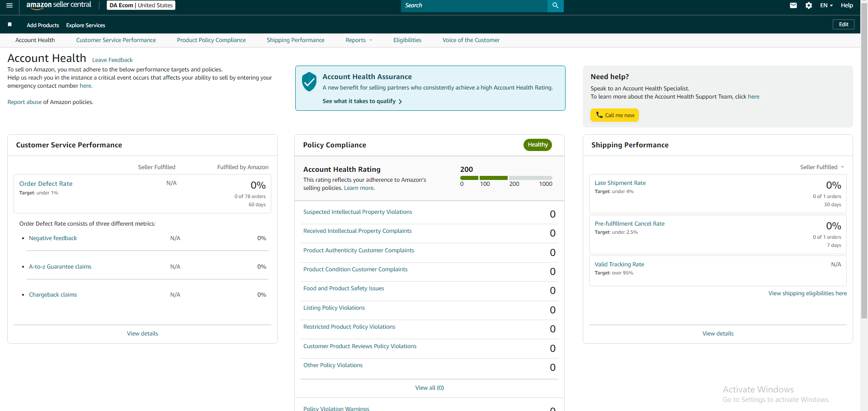Open the Late Shipment Rate metric
This screenshot has height=411, width=868.
click(x=620, y=183)
